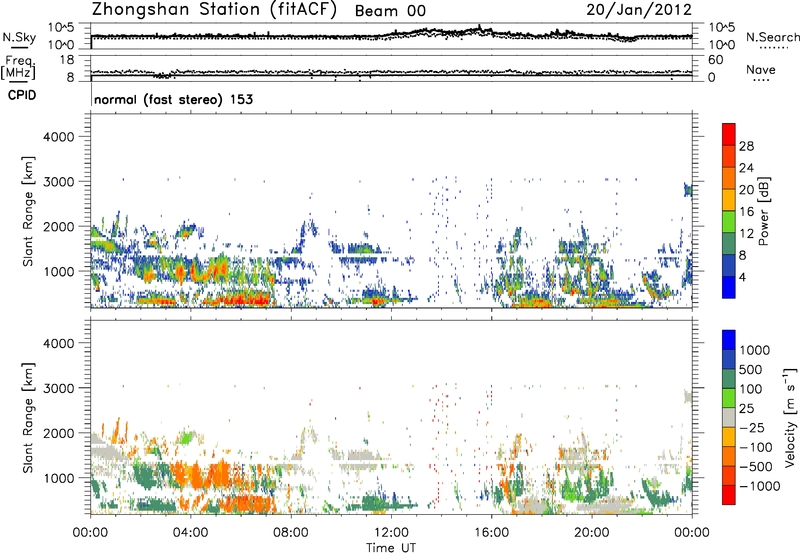Click the '3000' tick of velocity panel
Image resolution: width=800 pixels, height=554 pixels.
click(x=59, y=388)
